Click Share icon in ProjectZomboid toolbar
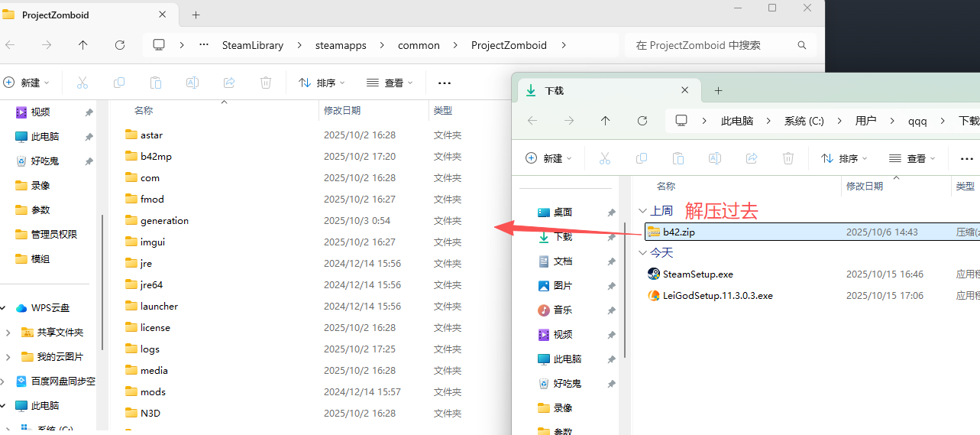 [229, 83]
